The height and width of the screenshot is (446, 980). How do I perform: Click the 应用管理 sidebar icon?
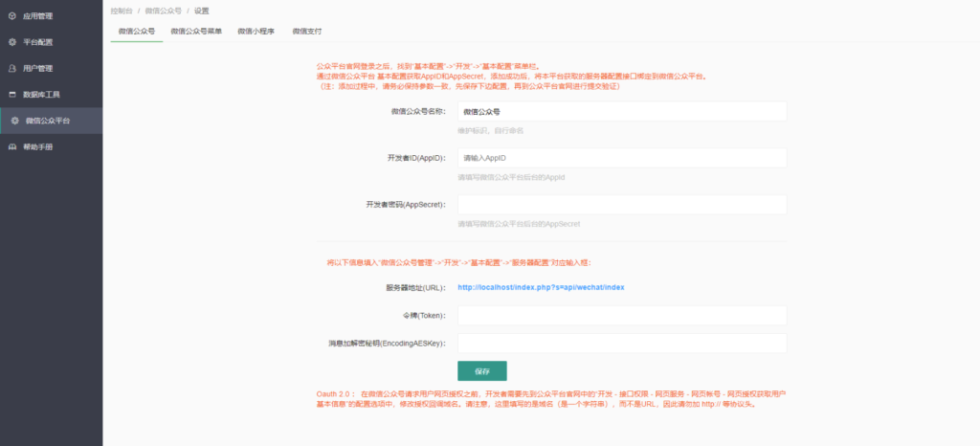click(11, 16)
